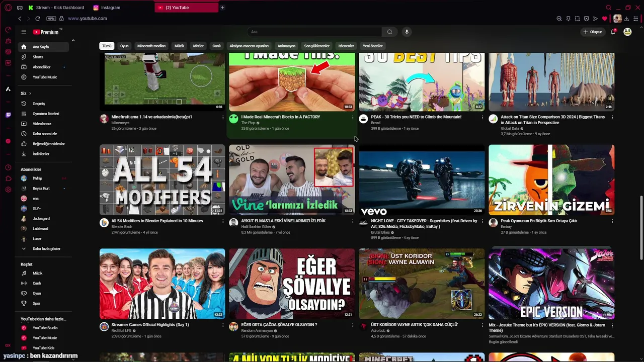Open the snapshot capture icon
The width and height of the screenshot is (644, 362).
click(x=577, y=19)
